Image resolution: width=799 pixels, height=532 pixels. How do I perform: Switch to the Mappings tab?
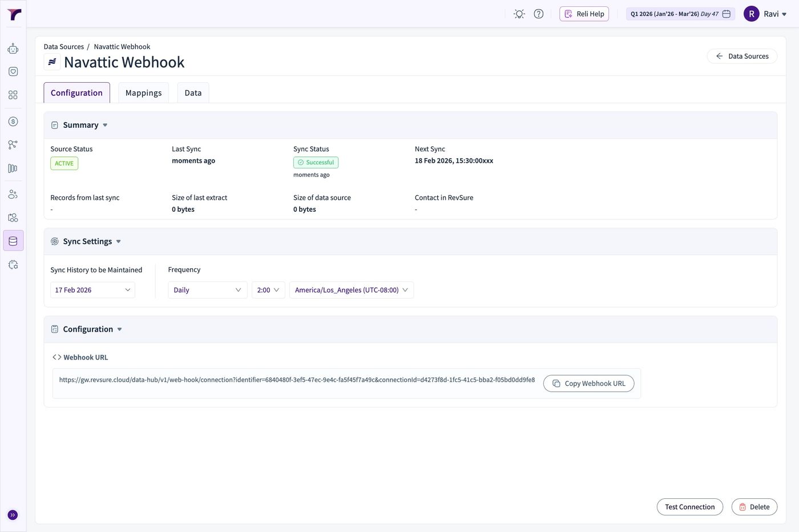(x=143, y=92)
